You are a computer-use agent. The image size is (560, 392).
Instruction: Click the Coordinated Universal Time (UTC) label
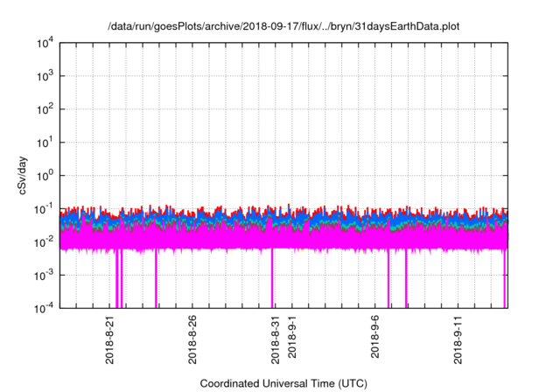coord(283,383)
